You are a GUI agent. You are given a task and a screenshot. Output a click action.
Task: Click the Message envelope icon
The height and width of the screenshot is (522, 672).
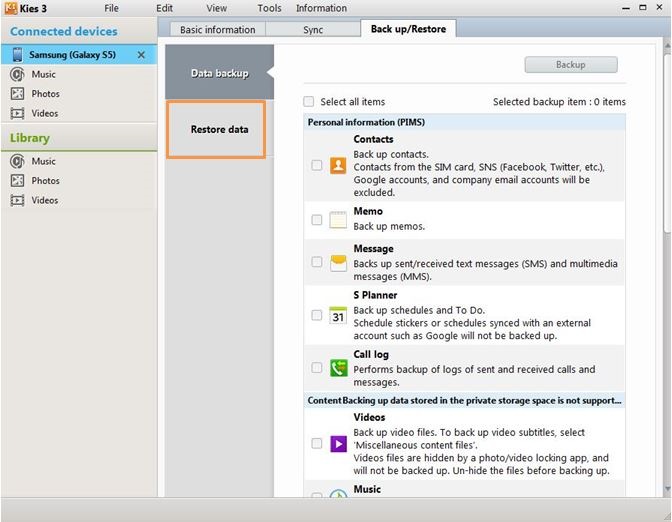pyautogui.click(x=338, y=263)
